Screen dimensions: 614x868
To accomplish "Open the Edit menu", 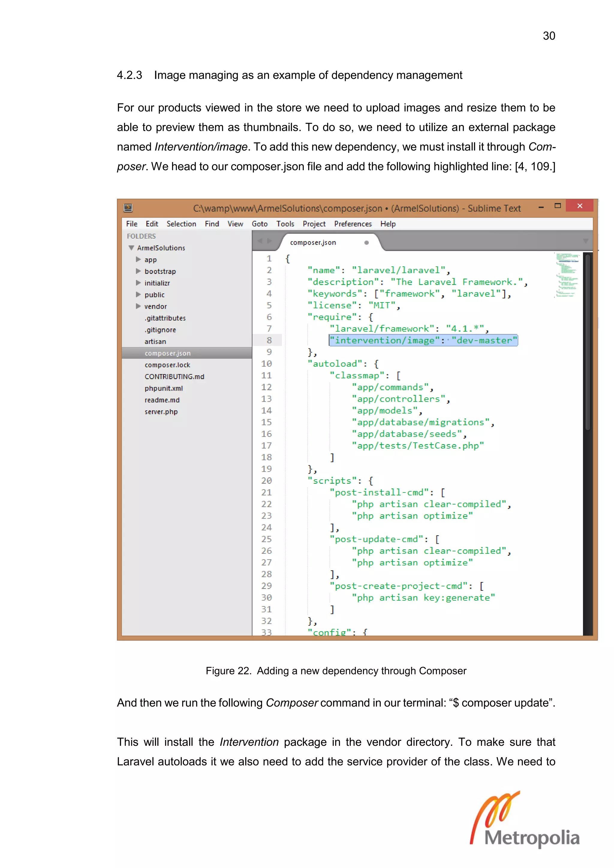I will pyautogui.click(x=152, y=224).
